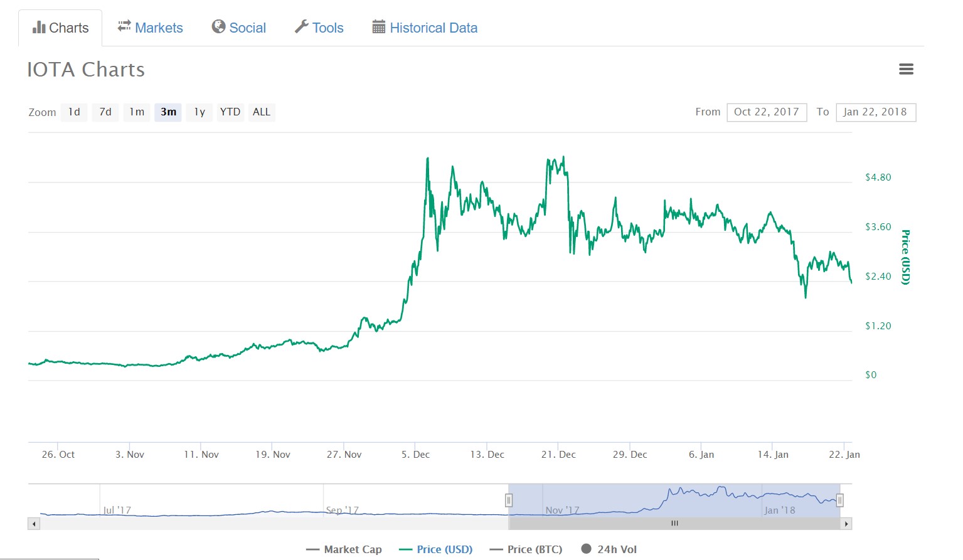Click the scrollbar left arrow button
The height and width of the screenshot is (560, 963).
34,524
